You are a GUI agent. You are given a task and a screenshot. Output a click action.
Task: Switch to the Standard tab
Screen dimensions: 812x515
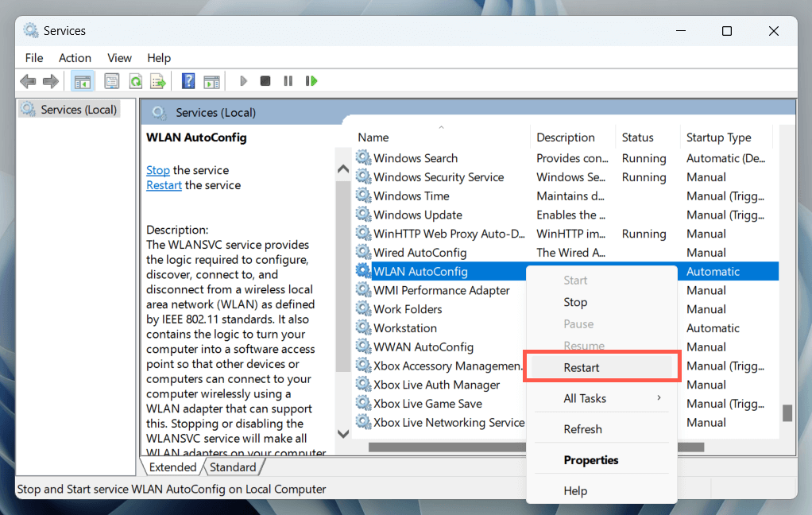pyautogui.click(x=233, y=467)
